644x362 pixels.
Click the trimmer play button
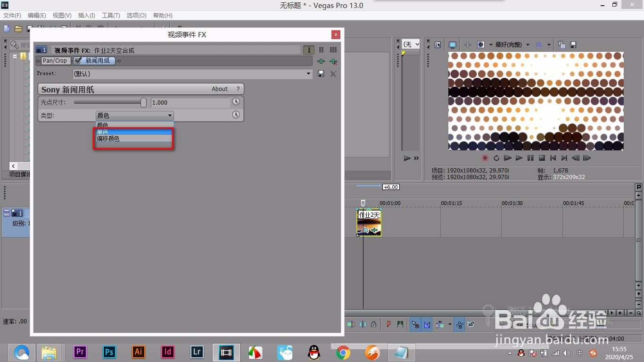[407, 158]
